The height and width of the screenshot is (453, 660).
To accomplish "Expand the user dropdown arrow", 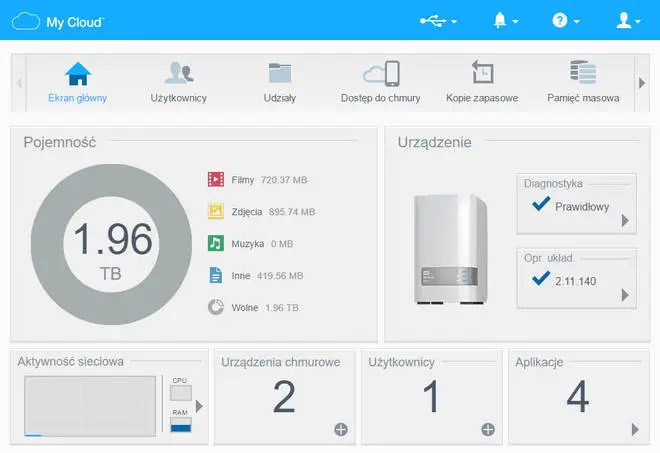I will [x=637, y=21].
